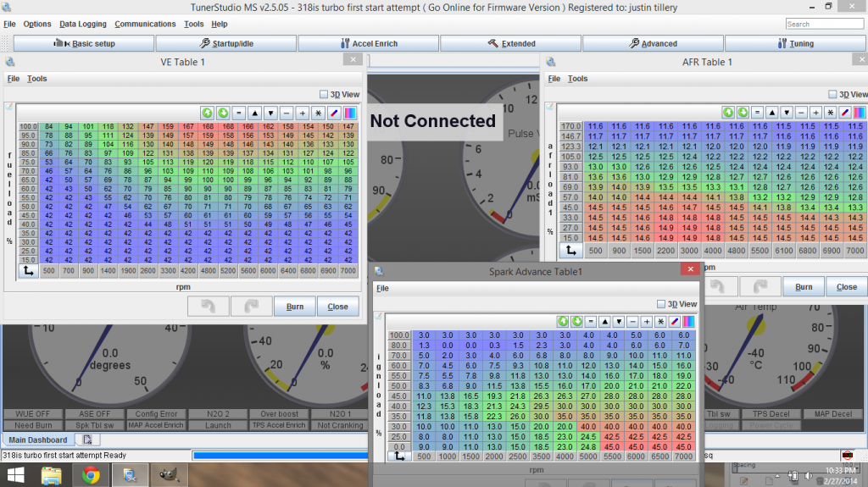Viewport: 868px width, 487px height.
Task: Click axis swap arrow in VE Table corner
Action: 28,271
